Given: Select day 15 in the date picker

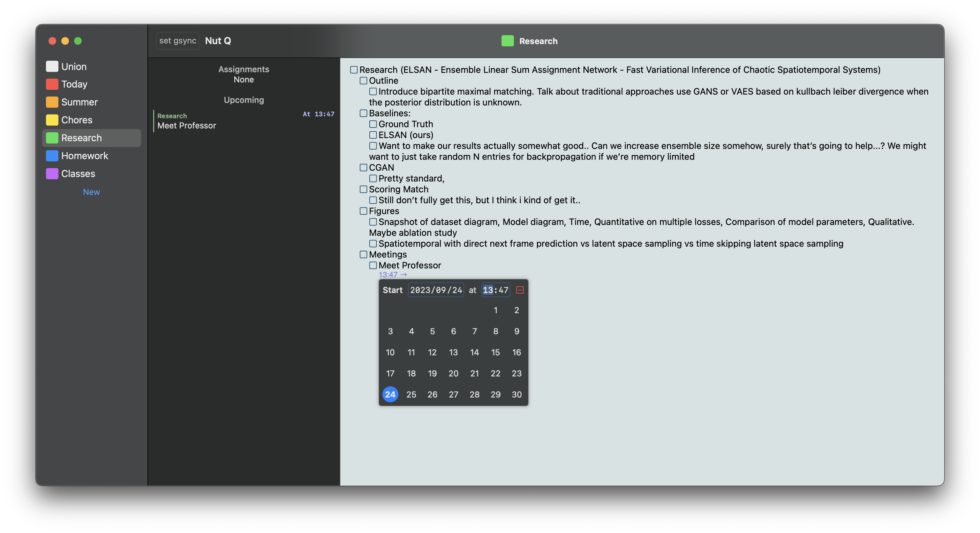Looking at the screenshot, I should point(495,352).
